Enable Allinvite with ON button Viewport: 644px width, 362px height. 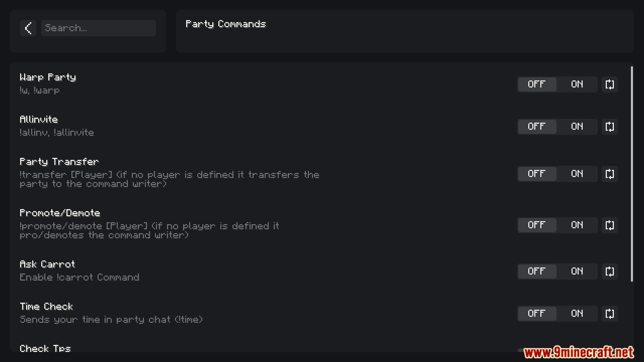coord(577,126)
